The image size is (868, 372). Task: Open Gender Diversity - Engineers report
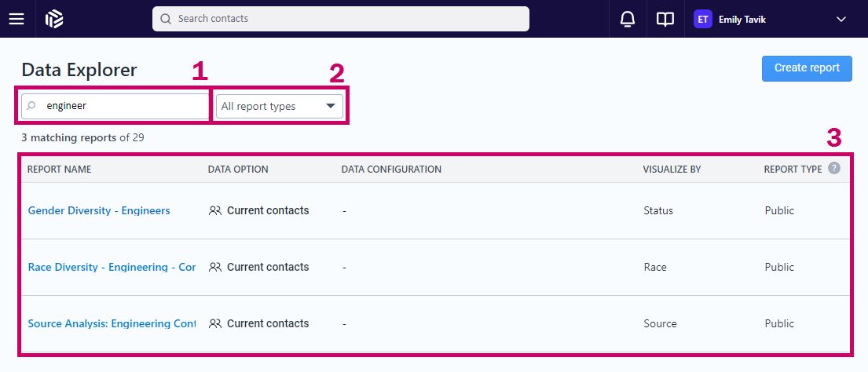[x=98, y=210]
